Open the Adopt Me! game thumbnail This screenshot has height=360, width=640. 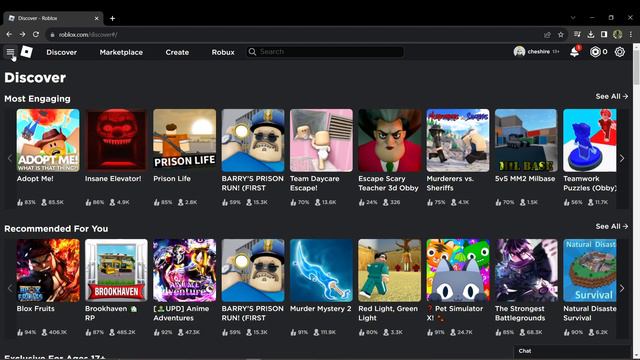pos(48,140)
